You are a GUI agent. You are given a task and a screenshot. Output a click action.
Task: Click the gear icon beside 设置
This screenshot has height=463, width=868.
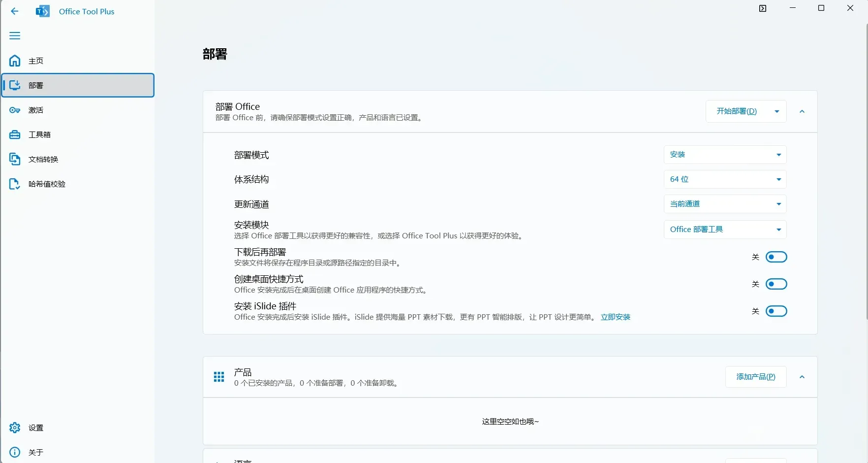coord(15,428)
